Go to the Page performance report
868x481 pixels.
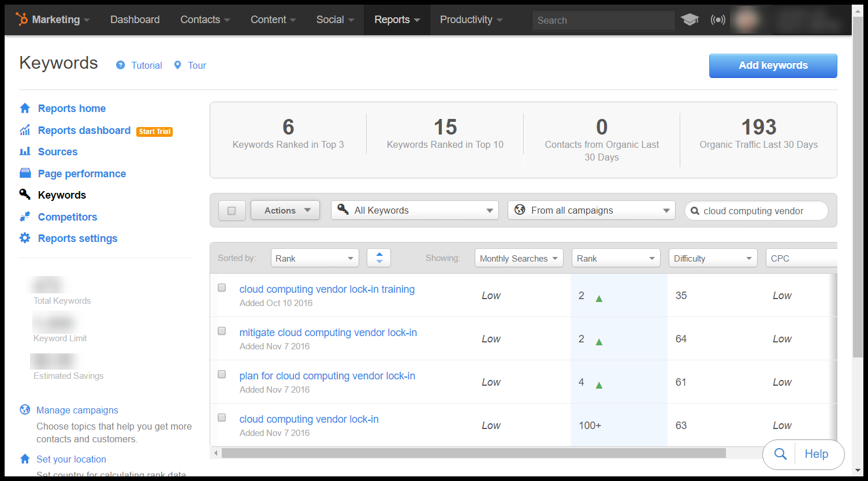(x=82, y=173)
